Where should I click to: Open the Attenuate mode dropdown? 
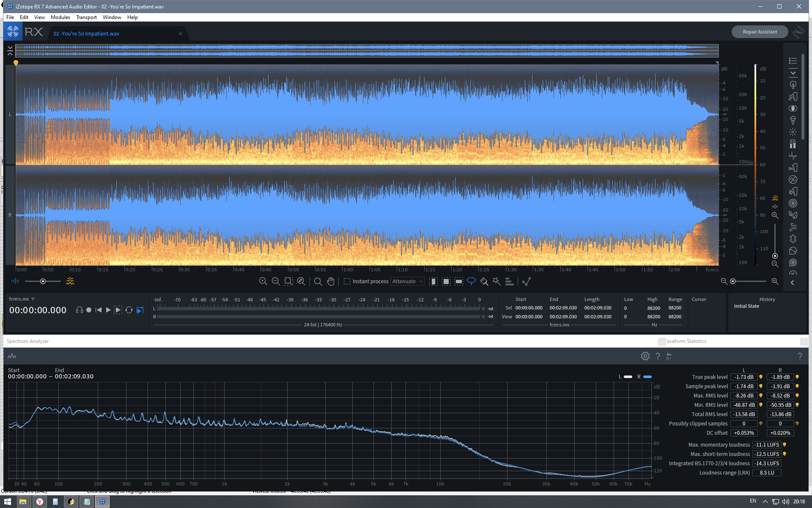point(408,281)
